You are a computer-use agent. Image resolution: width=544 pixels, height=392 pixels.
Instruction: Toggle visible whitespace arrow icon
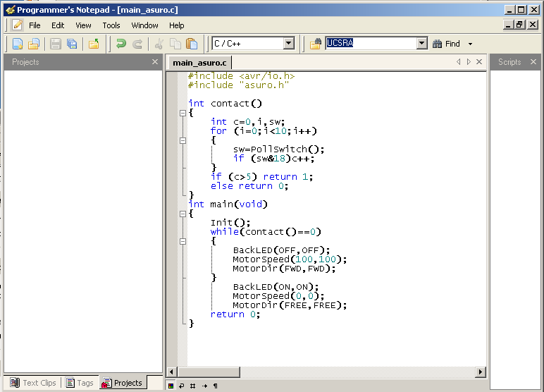(204, 386)
